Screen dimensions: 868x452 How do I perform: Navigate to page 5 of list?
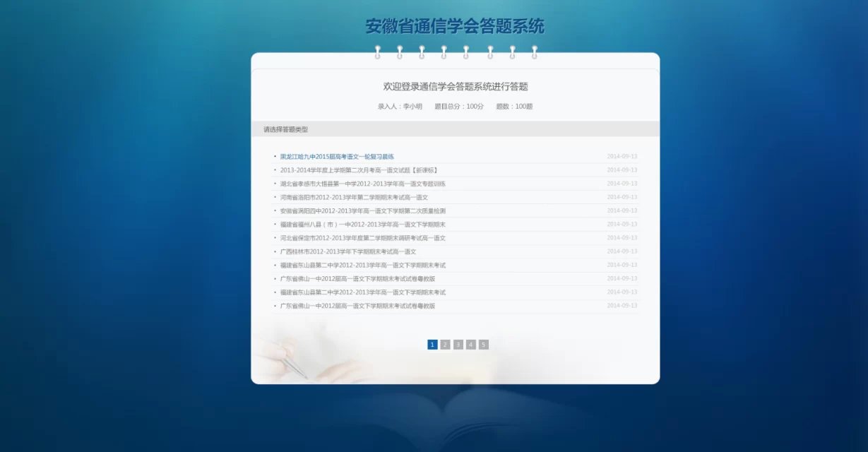[x=483, y=345]
